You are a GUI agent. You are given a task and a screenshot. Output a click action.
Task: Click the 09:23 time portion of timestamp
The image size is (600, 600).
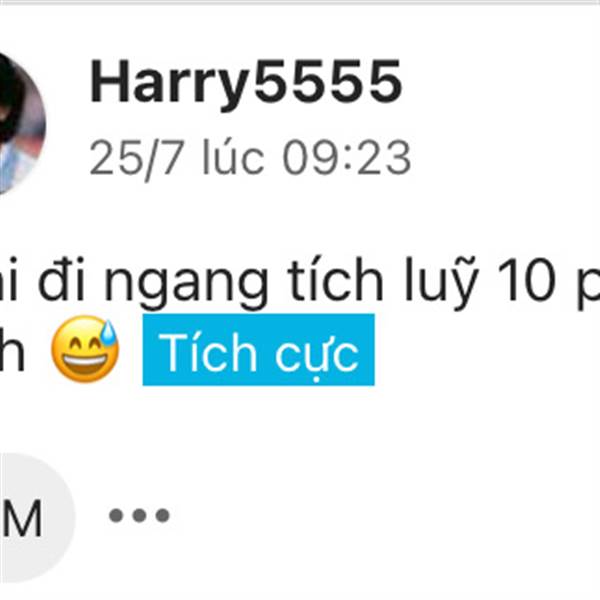coord(347,157)
